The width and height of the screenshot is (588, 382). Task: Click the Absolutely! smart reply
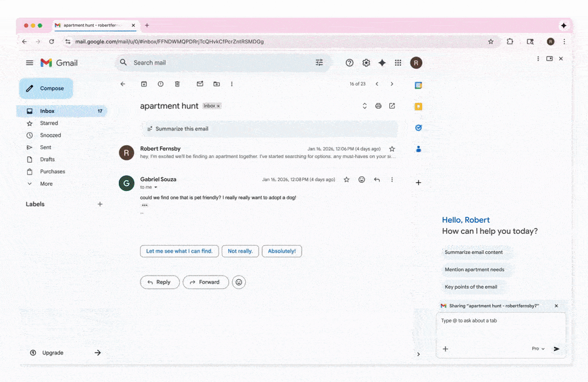[x=282, y=251]
